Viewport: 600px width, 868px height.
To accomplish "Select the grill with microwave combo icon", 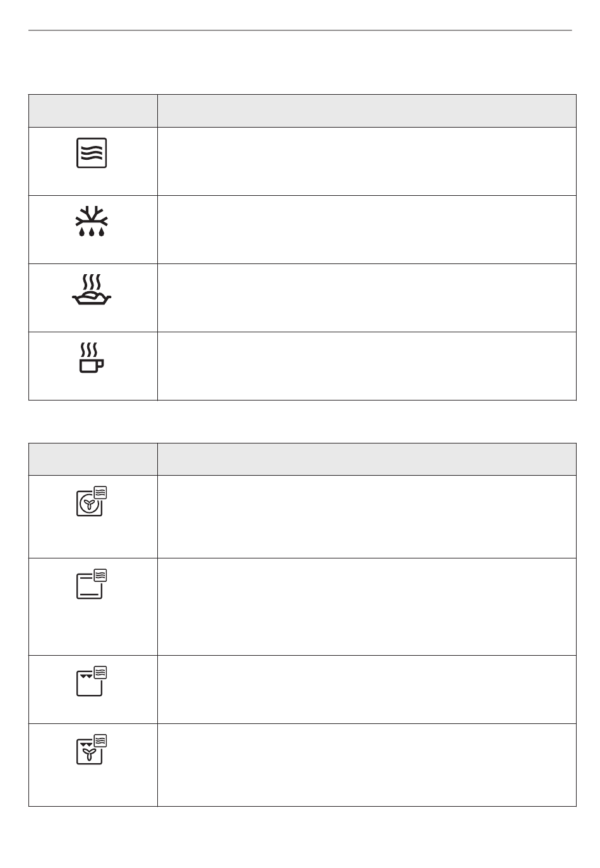I will pos(92,681).
